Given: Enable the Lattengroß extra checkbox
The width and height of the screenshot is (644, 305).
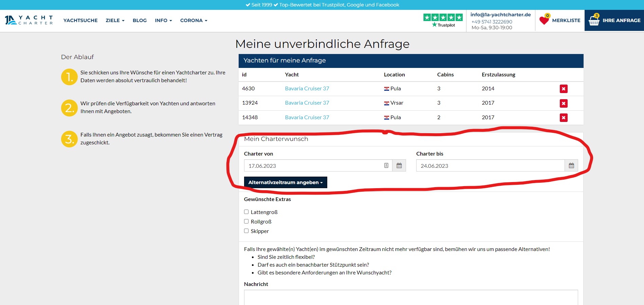Looking at the screenshot, I should click(x=246, y=212).
